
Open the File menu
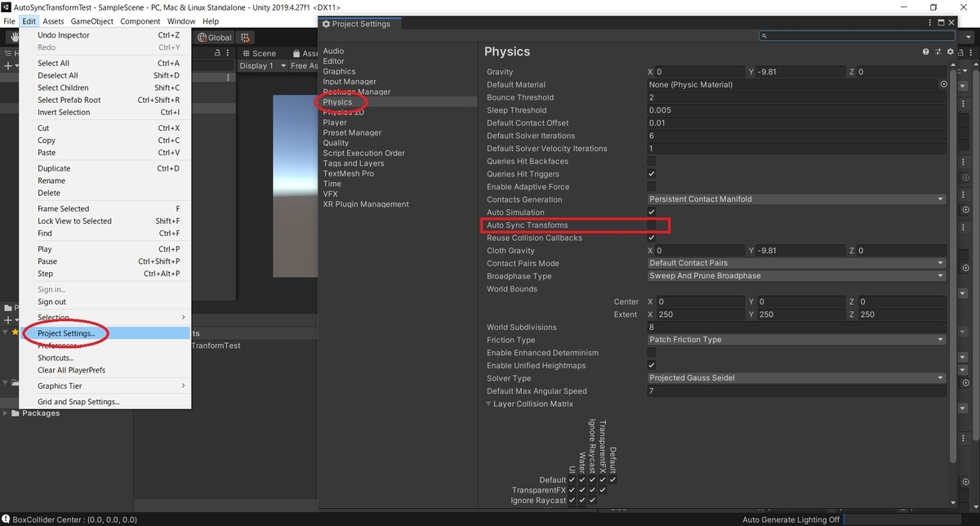(x=10, y=21)
